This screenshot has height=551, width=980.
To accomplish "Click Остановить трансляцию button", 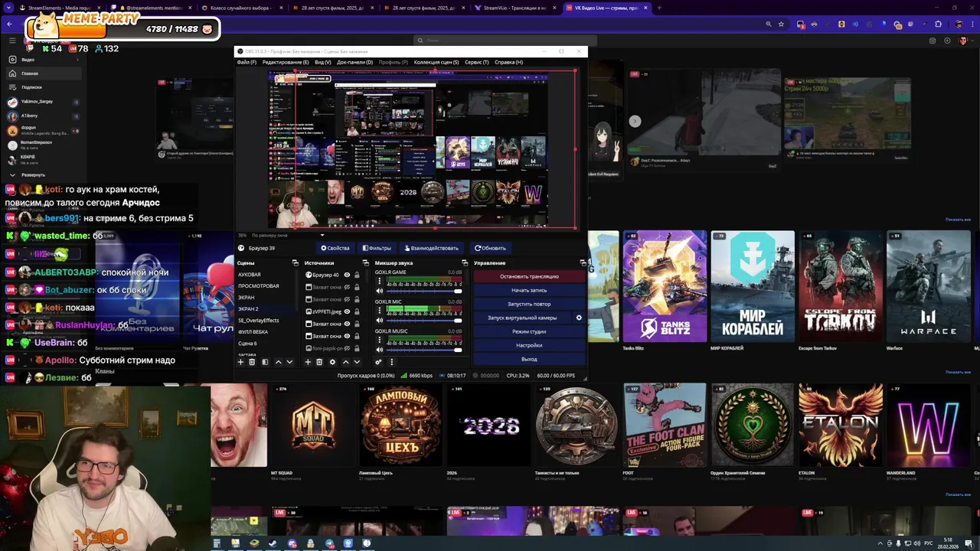I will 529,276.
